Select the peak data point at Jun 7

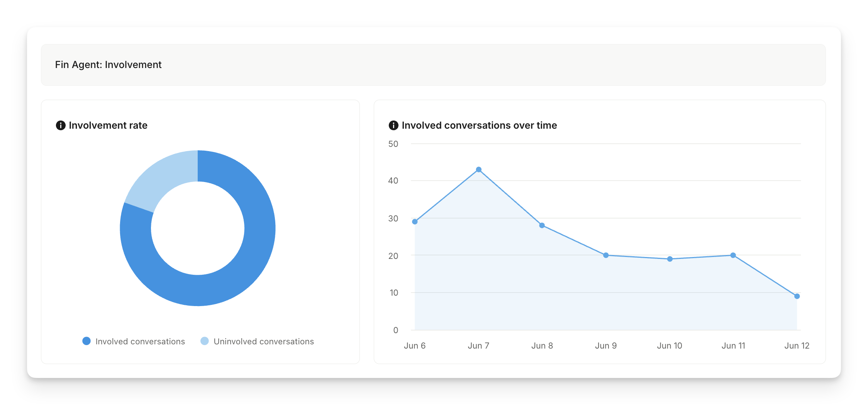tap(478, 170)
